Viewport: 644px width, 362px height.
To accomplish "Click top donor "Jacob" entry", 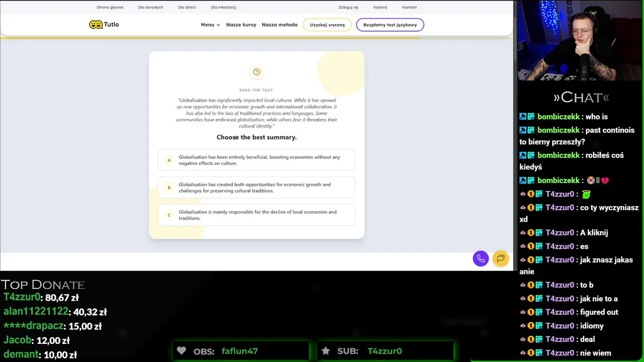I will [36, 340].
